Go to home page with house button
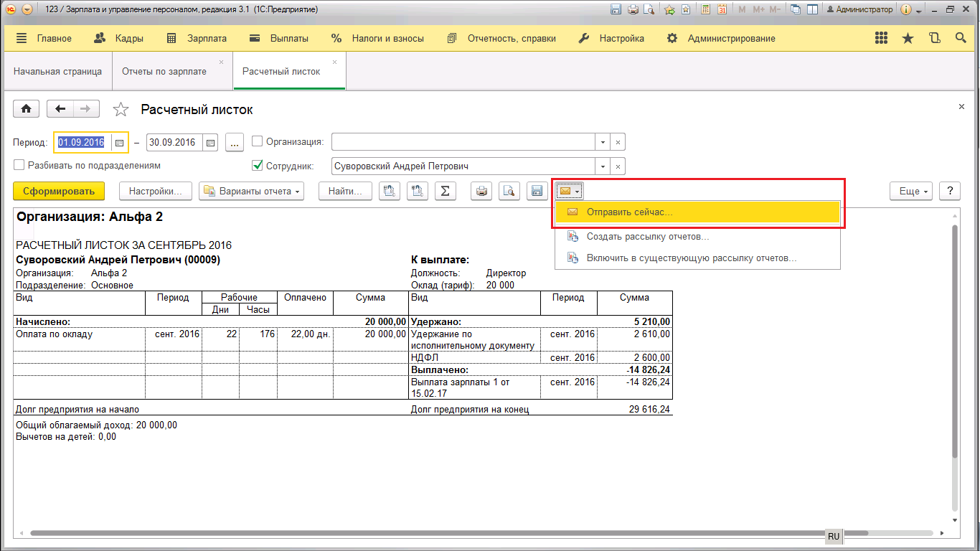 27,109
